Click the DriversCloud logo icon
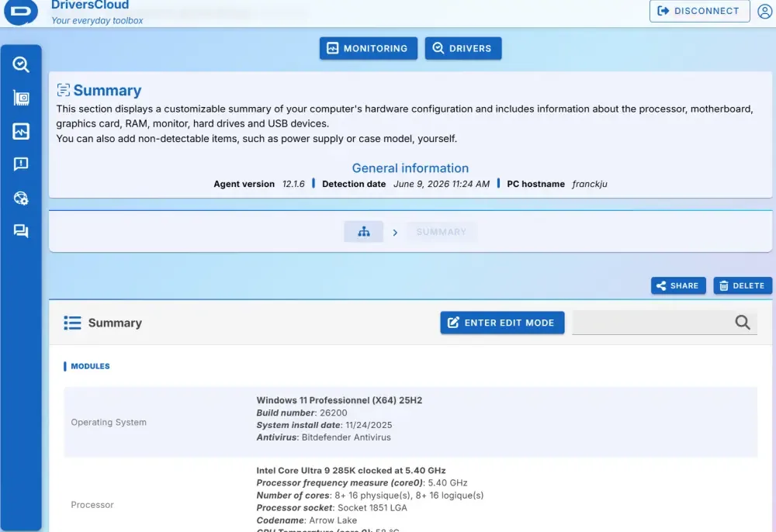Screen dimensions: 776x532 21,11
